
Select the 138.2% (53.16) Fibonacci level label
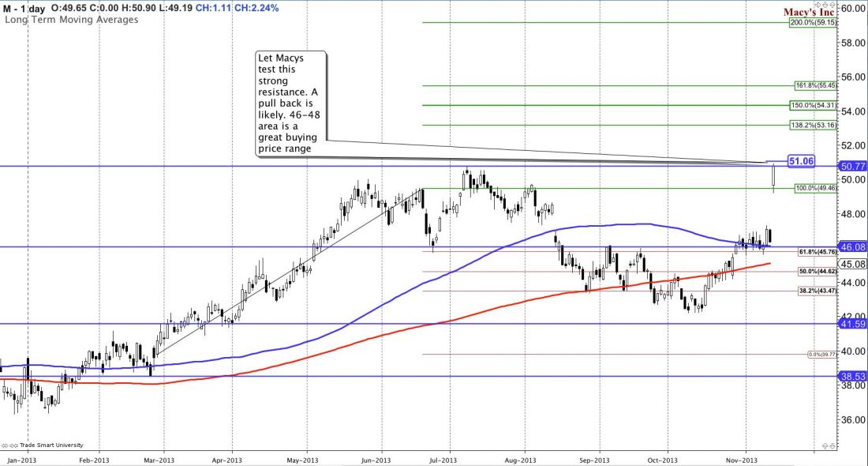811,125
